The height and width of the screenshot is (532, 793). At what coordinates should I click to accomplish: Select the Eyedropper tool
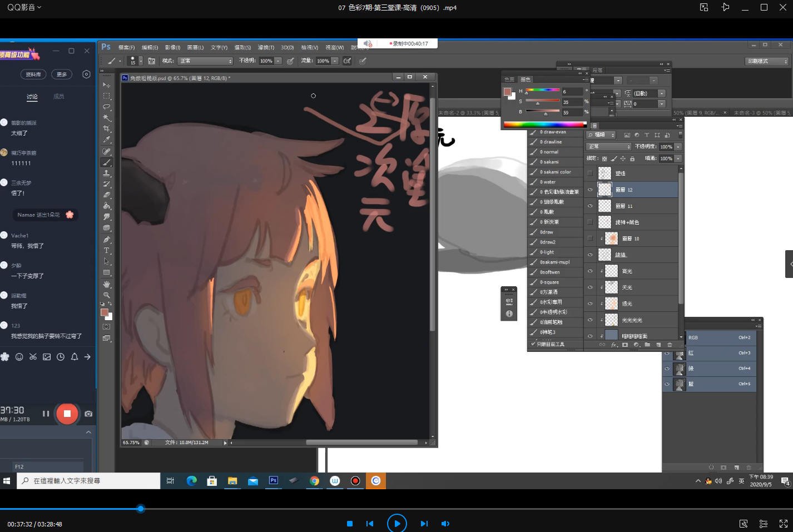107,138
